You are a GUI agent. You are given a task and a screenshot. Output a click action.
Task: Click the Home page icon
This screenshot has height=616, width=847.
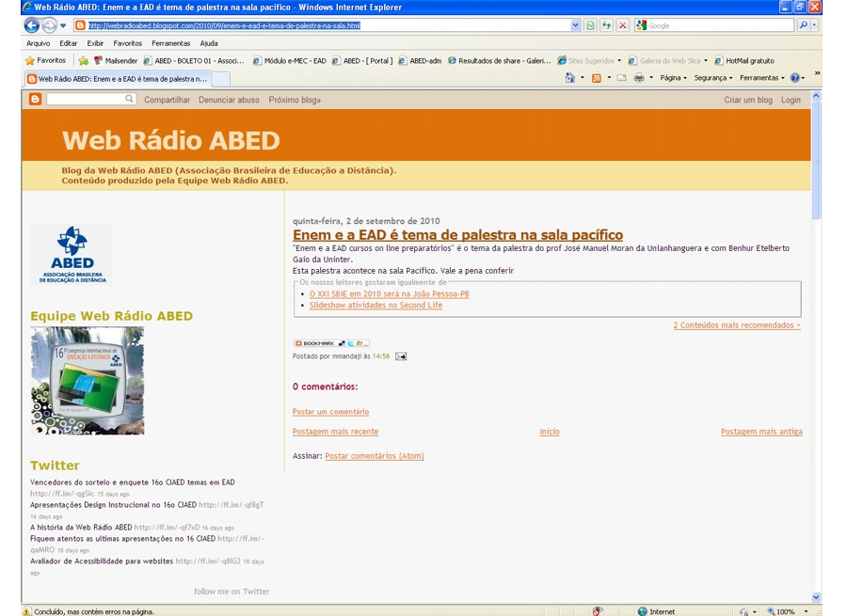pos(570,78)
